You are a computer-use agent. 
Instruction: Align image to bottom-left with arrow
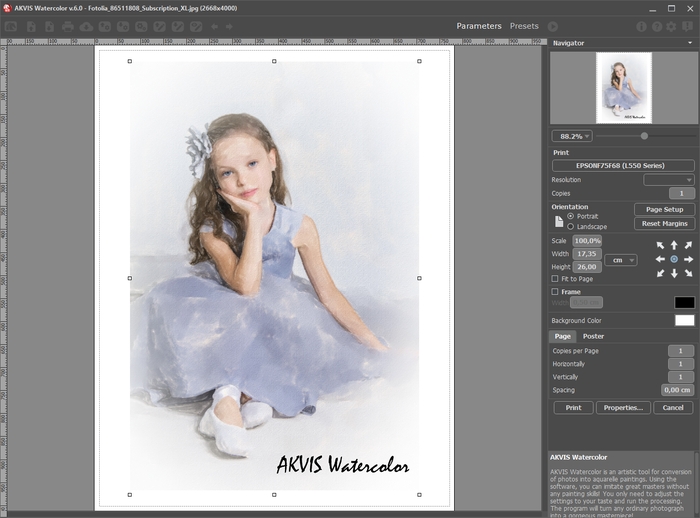coord(660,273)
